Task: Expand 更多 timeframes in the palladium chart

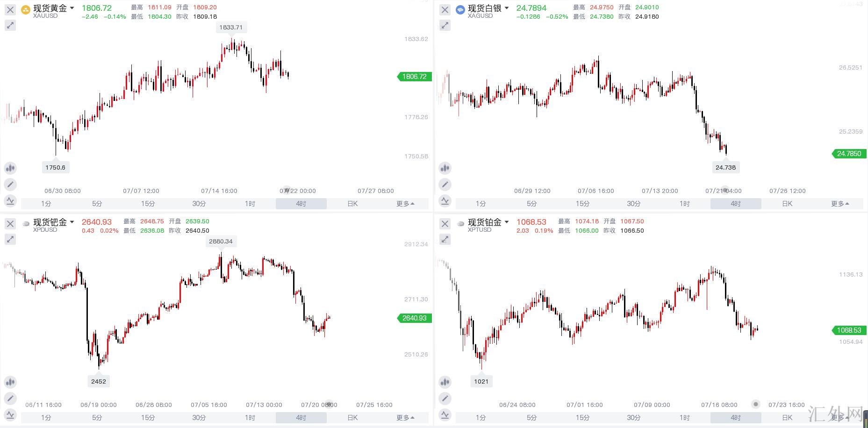Action: (405, 418)
